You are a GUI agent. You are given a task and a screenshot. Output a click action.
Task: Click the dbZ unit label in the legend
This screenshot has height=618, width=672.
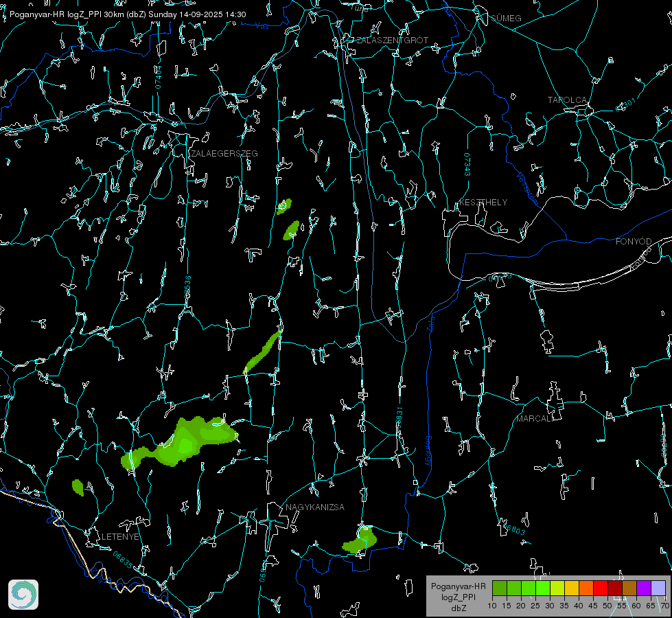[x=459, y=608]
